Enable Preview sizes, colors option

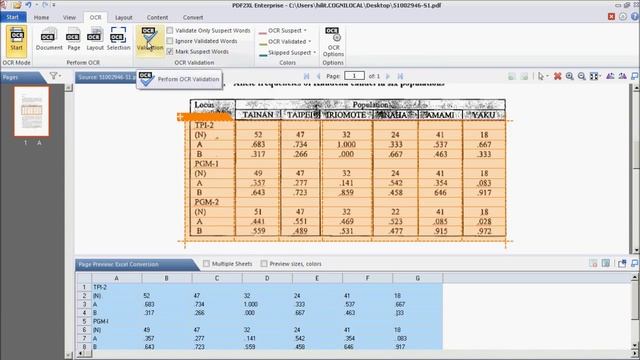click(x=264, y=264)
